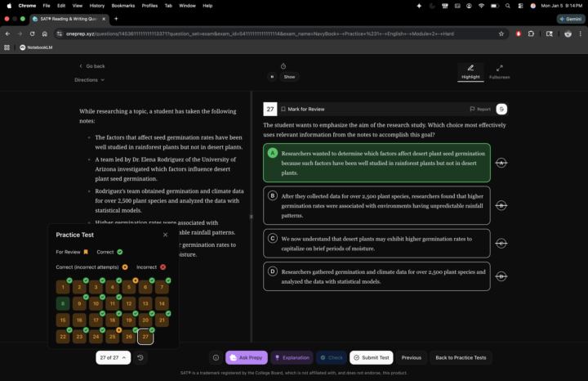Go to question 16 in navigator
Viewport: 588px width, 381px height.
tap(79, 320)
